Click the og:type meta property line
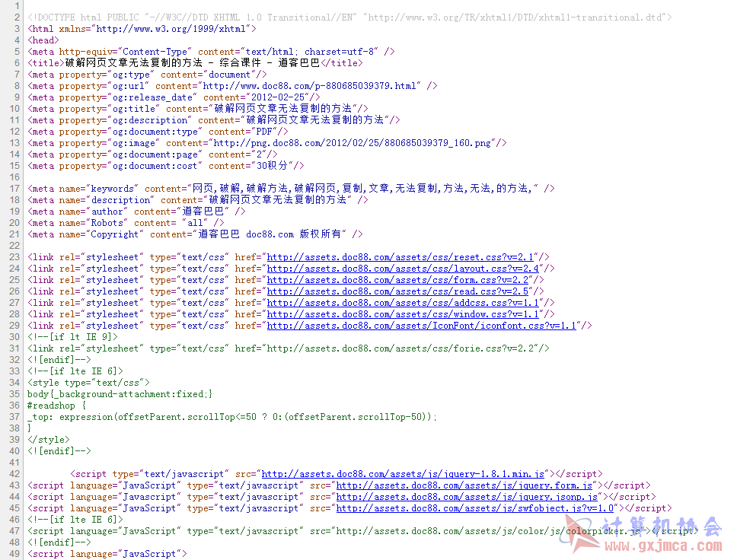Screen dimensions: 734x560 [x=147, y=75]
